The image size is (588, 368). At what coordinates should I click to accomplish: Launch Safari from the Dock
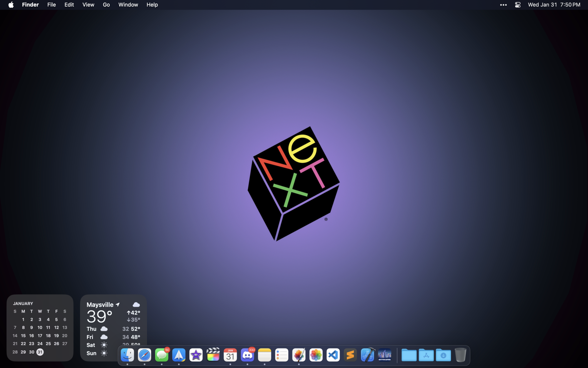144,355
